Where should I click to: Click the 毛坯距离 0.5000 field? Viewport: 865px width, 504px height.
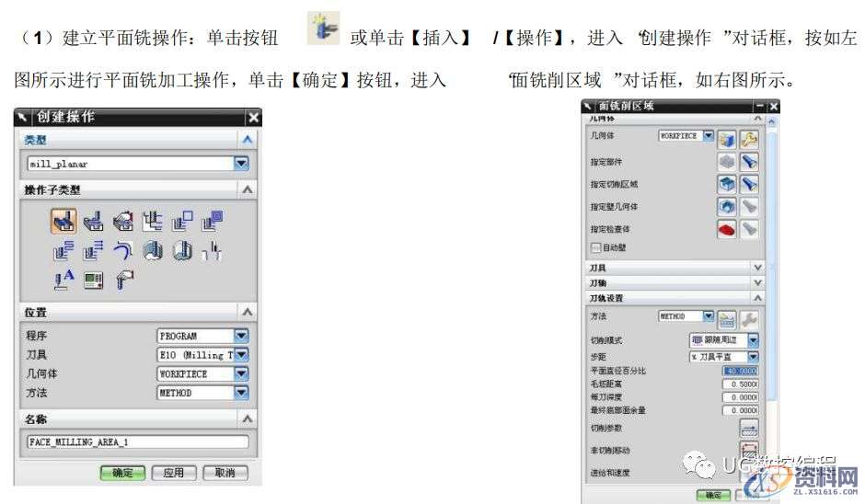(x=741, y=384)
